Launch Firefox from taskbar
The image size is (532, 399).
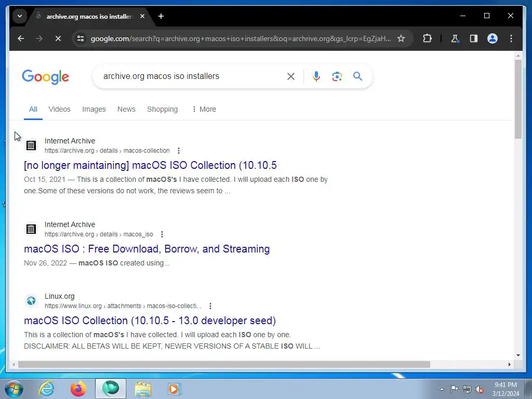[78, 389]
